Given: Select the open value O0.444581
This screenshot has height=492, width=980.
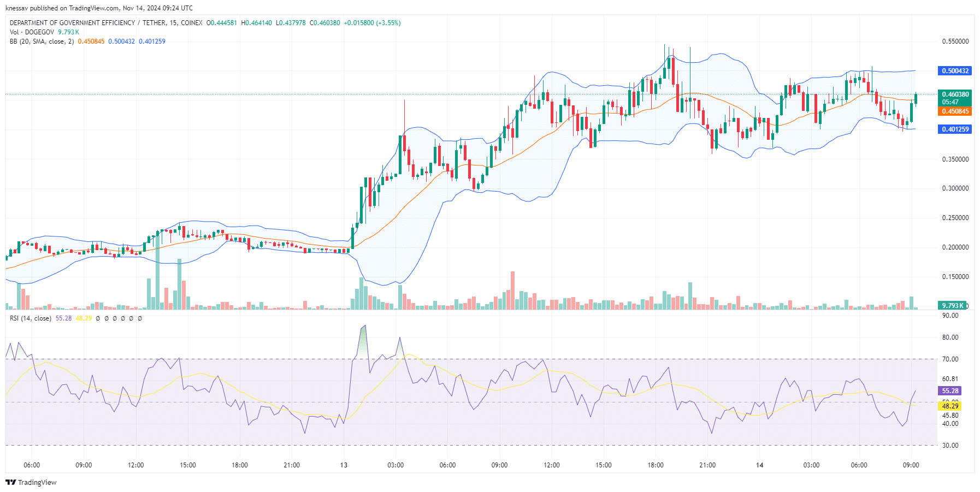Looking at the screenshot, I should 221,23.
